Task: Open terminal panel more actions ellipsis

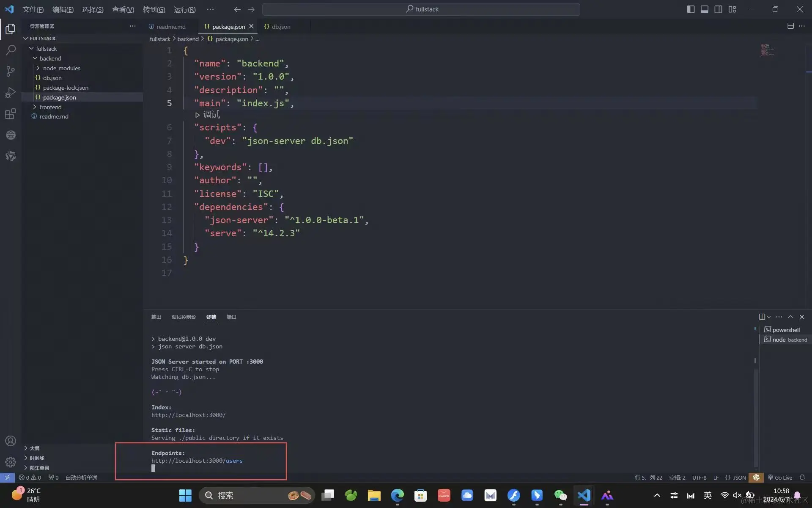Action: pos(779,317)
